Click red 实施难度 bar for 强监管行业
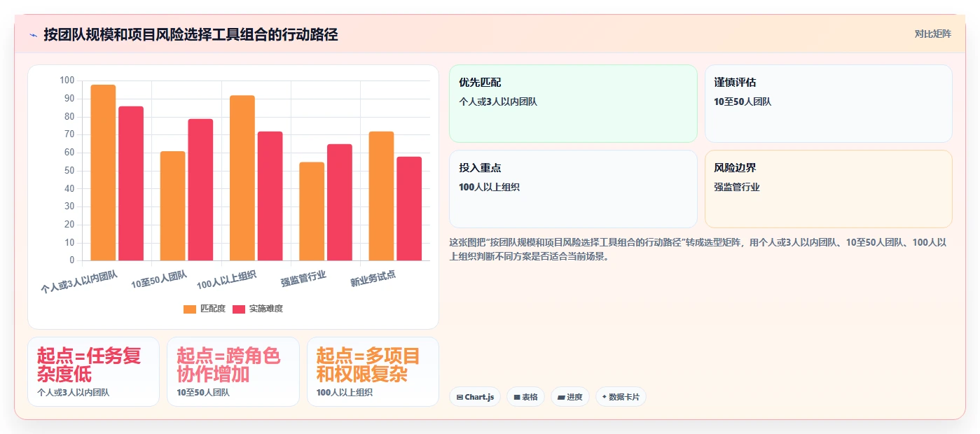Screen dimensions: 980x434 point(340,202)
